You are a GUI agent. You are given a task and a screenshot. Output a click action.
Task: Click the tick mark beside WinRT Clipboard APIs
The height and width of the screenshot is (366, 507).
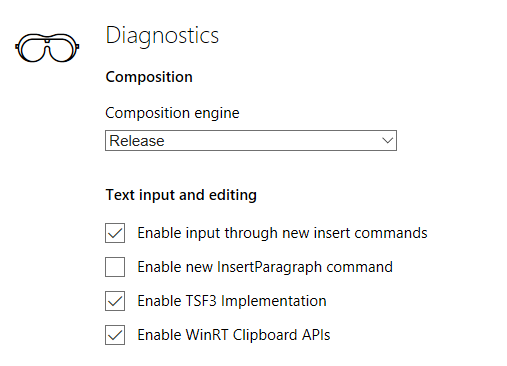[x=115, y=335]
